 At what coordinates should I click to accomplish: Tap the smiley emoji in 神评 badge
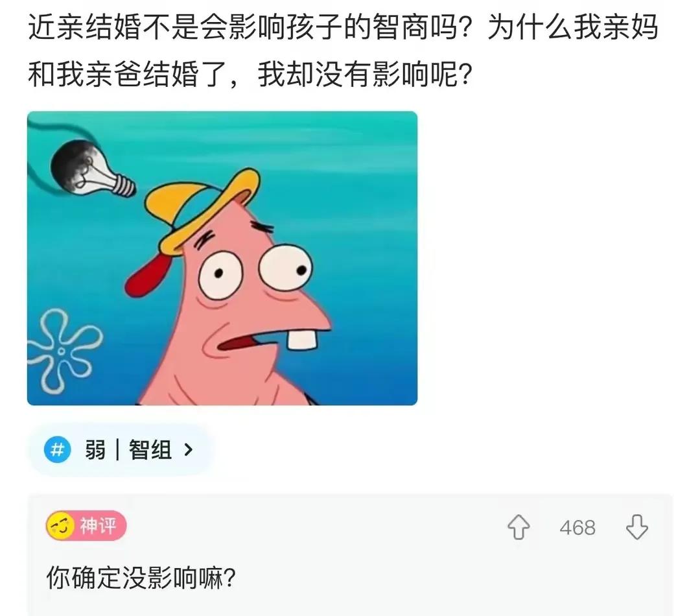[x=60, y=526]
